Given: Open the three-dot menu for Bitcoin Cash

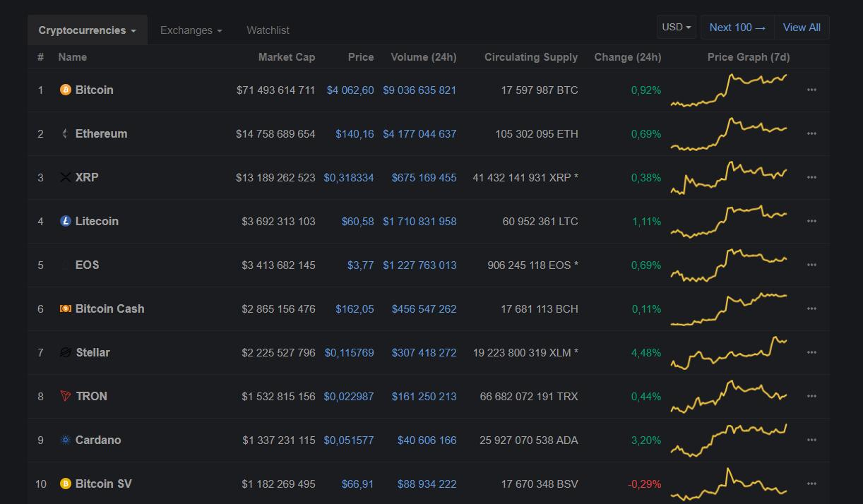Looking at the screenshot, I should coord(811,308).
